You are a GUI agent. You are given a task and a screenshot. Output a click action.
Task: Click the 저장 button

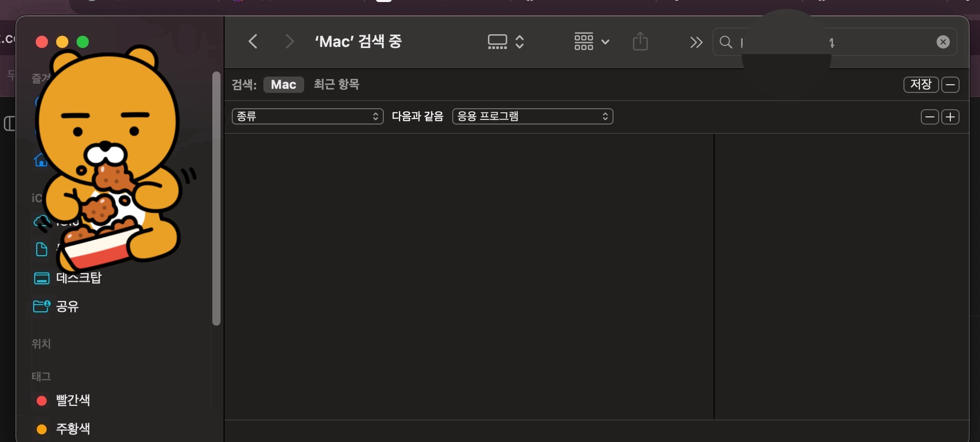pos(921,84)
